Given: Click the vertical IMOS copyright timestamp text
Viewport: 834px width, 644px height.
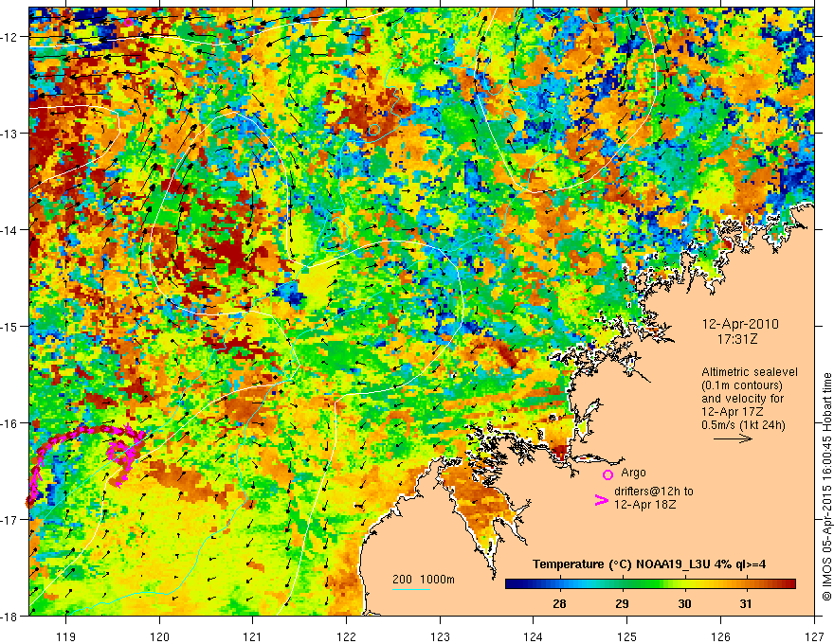Looking at the screenshot, I should click(x=826, y=487).
